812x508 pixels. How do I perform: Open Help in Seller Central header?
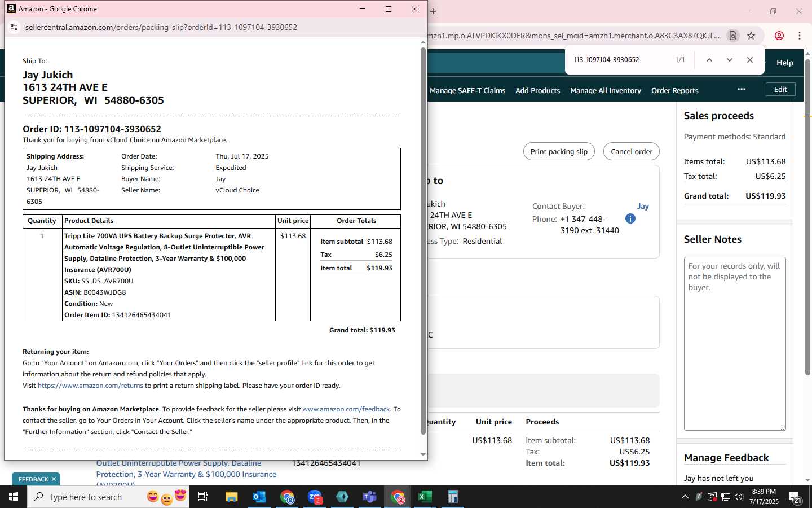785,63
